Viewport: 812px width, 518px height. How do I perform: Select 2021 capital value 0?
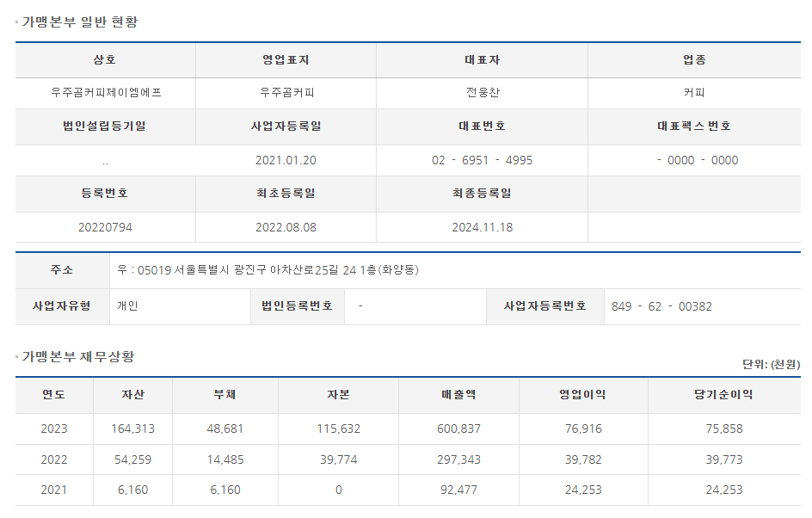339,490
